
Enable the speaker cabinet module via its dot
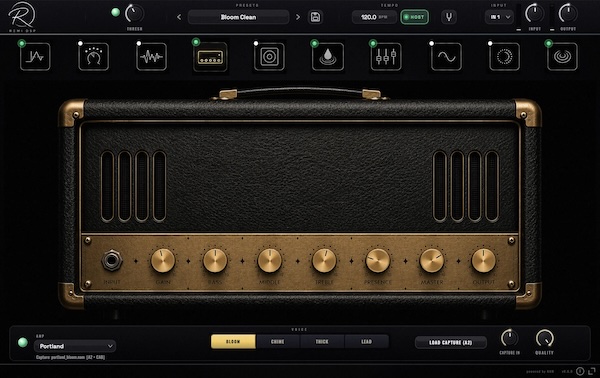256,44
